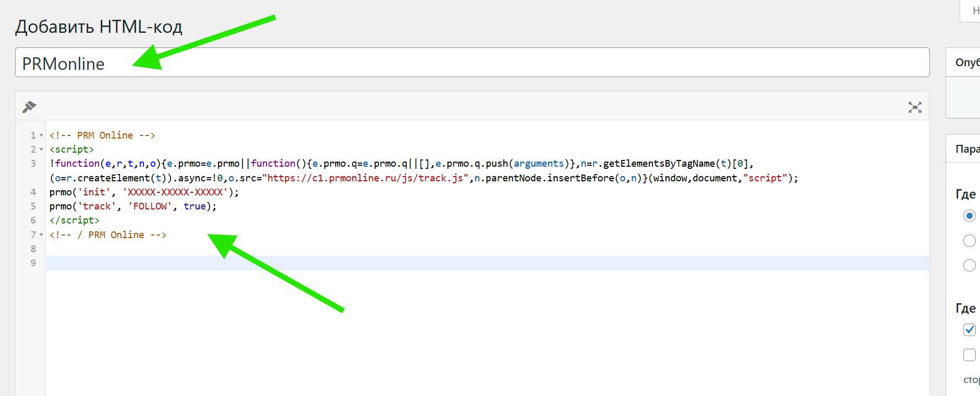
Task: Click the track.js URL string in code
Action: [365, 178]
